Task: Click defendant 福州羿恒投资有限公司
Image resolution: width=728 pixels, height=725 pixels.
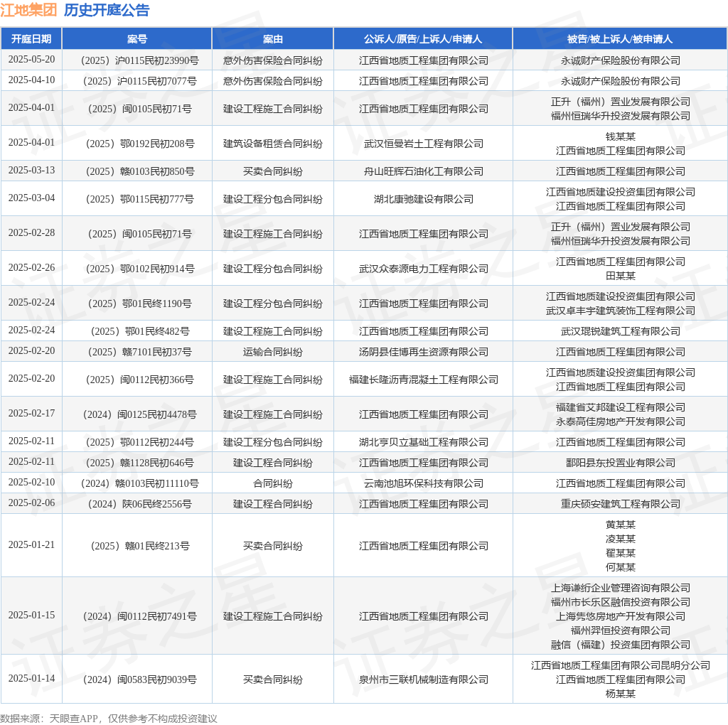Action: pos(620,630)
